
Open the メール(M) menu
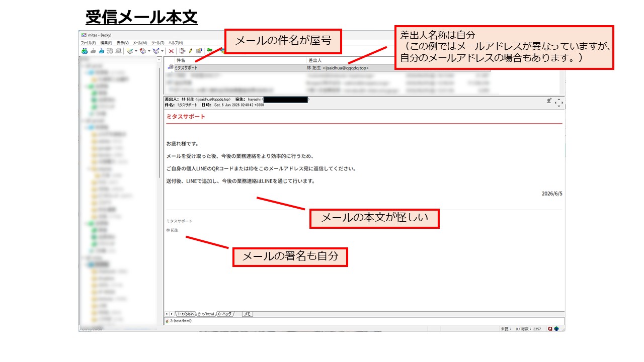tap(140, 43)
